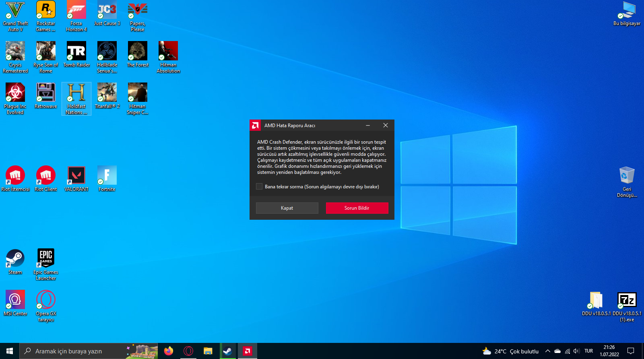Minimize the AMD Hata Raporu Aracı window
The image size is (644, 359).
[368, 126]
